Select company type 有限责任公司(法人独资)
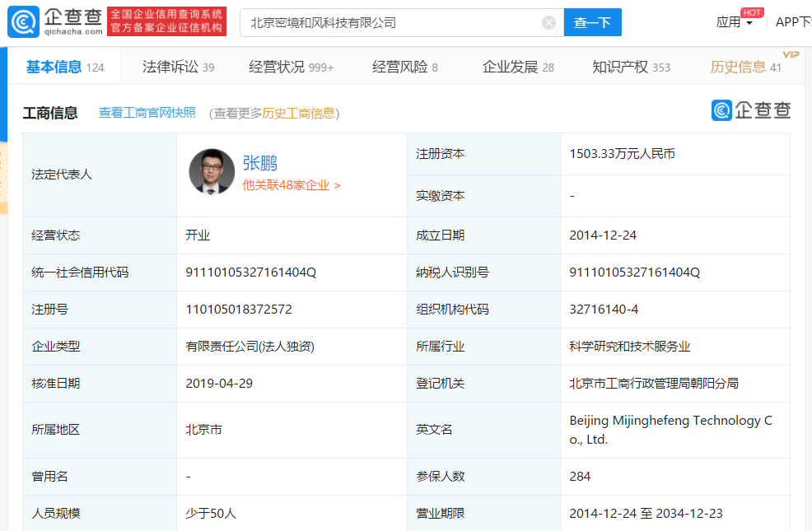 pyautogui.click(x=250, y=347)
